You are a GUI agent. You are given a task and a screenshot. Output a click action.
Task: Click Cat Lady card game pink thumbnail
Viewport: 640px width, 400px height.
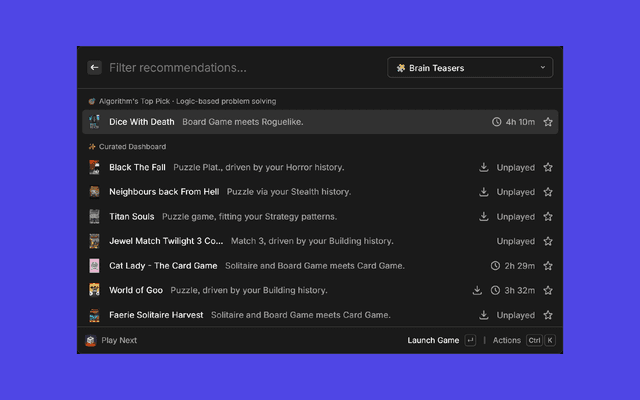94,266
